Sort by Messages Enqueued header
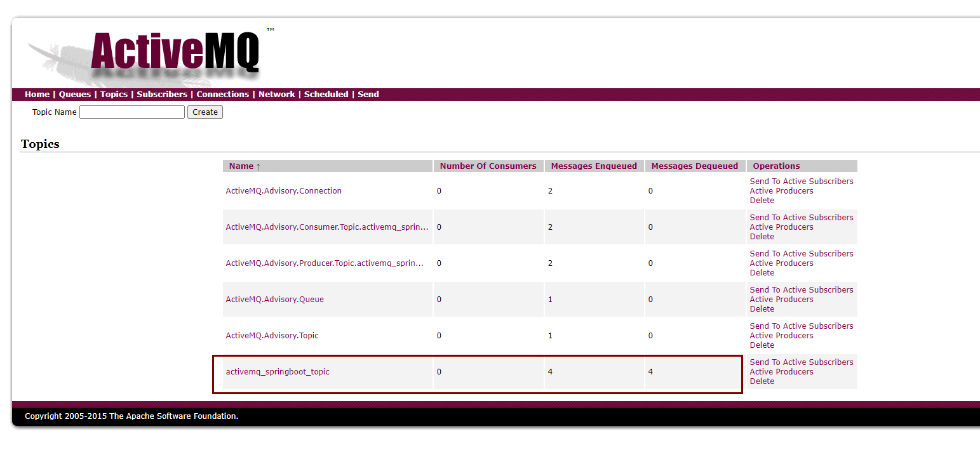 (x=594, y=166)
